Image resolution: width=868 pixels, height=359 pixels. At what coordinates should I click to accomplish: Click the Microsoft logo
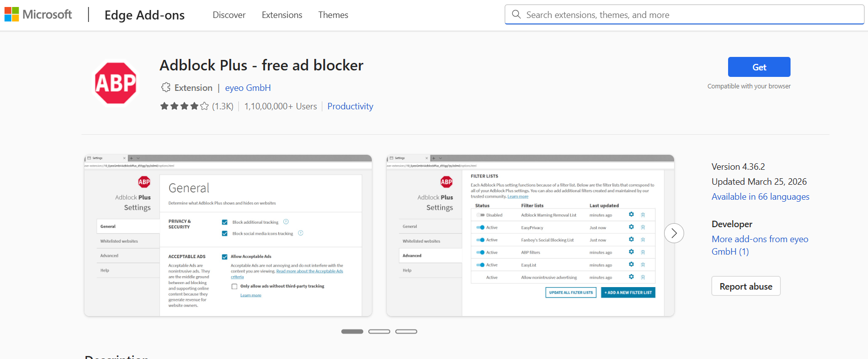38,14
